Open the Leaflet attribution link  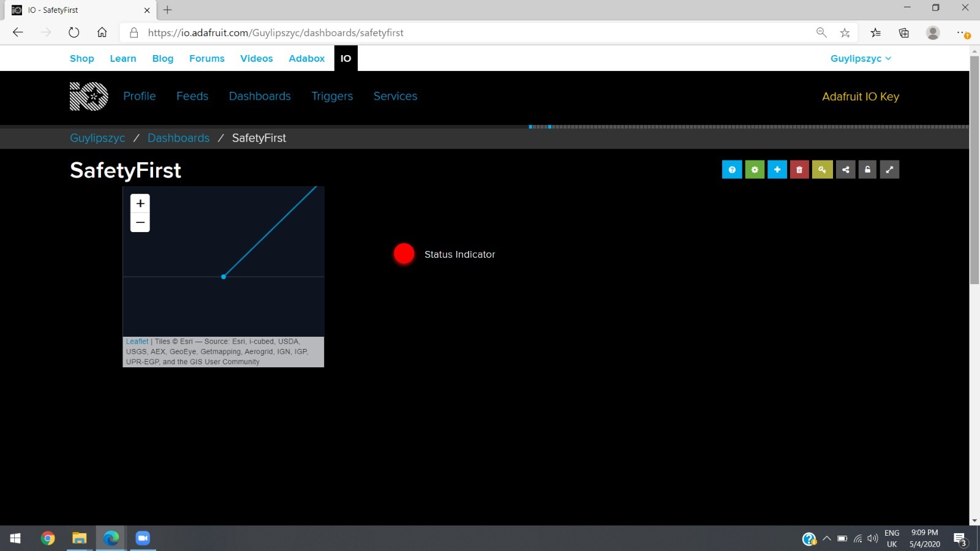click(137, 342)
